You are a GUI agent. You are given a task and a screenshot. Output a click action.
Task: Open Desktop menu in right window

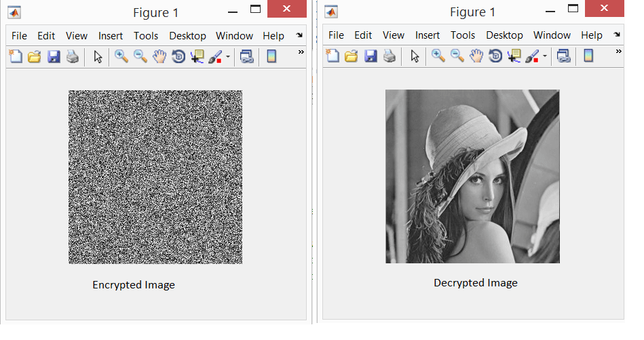504,35
